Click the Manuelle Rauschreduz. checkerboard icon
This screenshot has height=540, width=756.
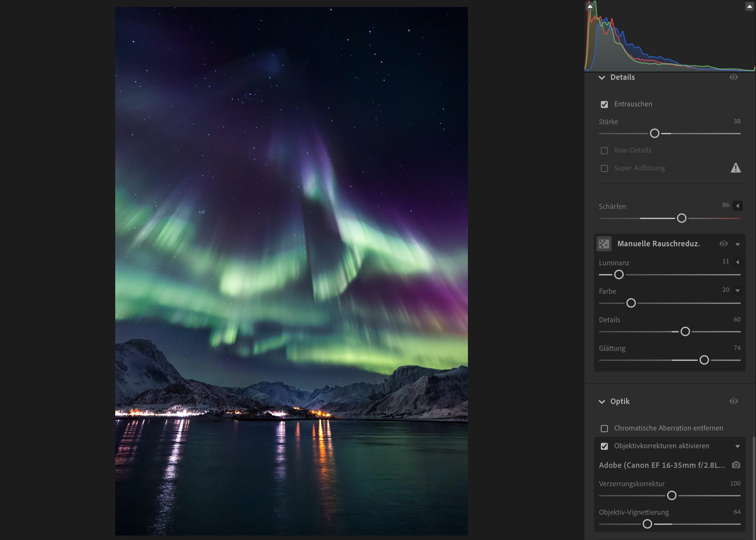point(604,244)
